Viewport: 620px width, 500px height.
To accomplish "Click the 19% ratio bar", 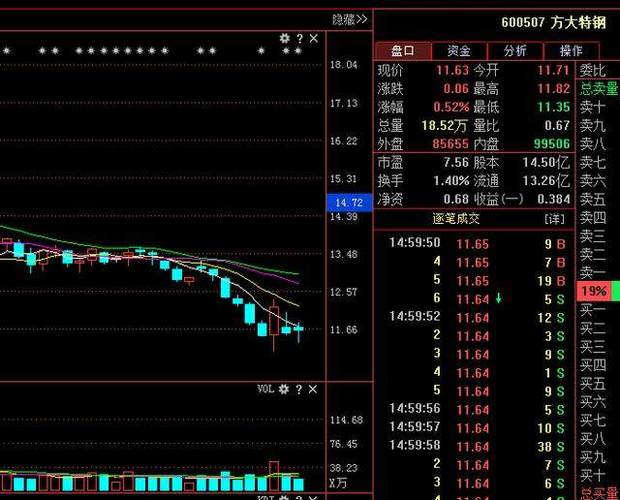I will [x=598, y=291].
